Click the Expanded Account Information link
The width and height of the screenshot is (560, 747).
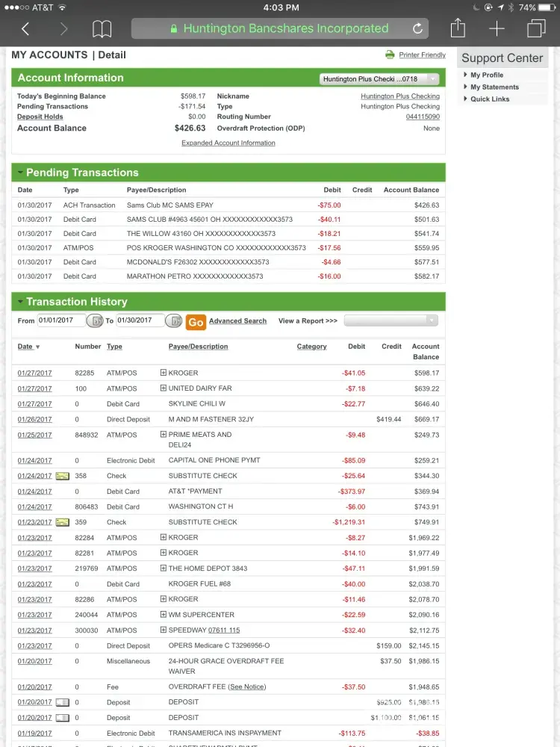228,143
